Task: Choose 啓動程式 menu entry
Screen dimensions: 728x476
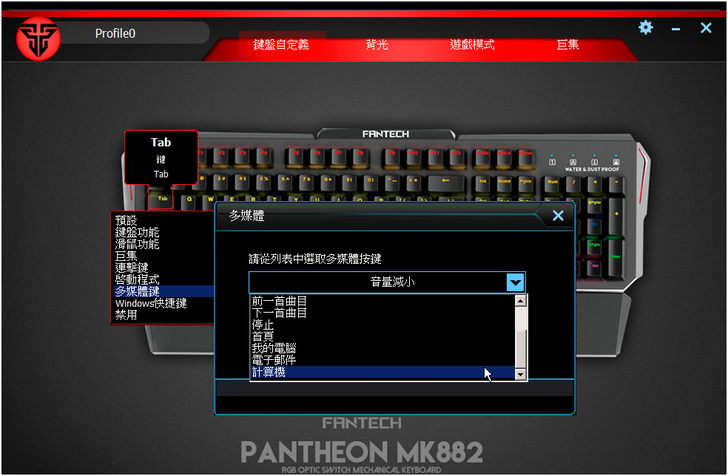Action: pyautogui.click(x=162, y=280)
